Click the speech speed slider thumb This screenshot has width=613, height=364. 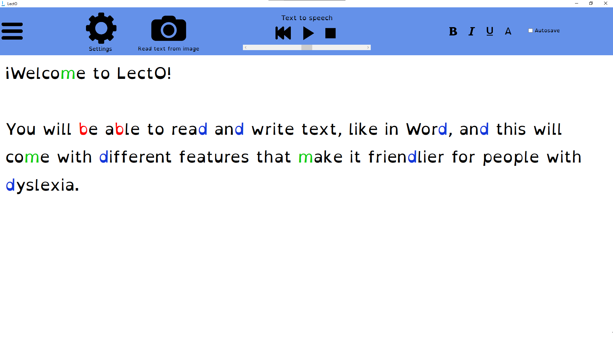[x=306, y=48]
